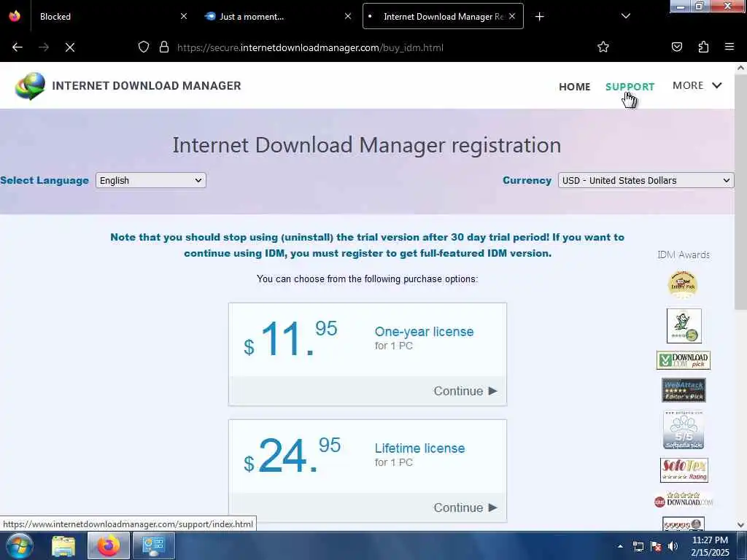Continue with the One-year license
The image size is (747, 560).
pyautogui.click(x=465, y=391)
